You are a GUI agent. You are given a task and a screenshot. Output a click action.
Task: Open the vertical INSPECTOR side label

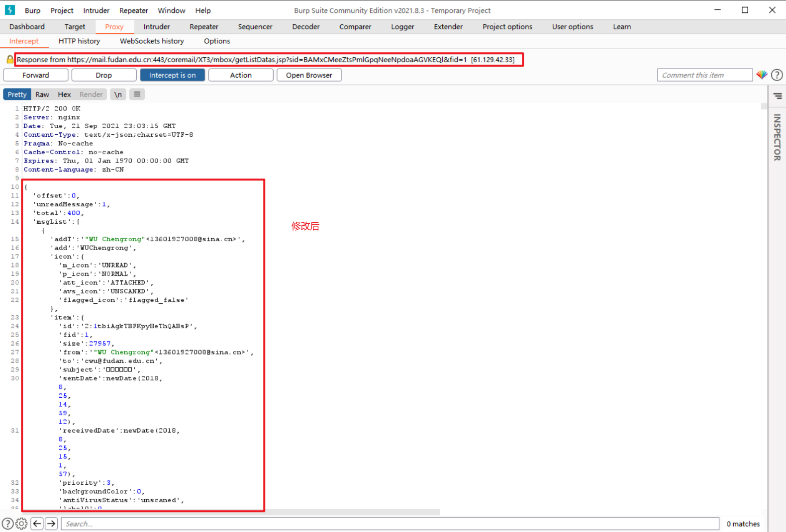pos(777,137)
